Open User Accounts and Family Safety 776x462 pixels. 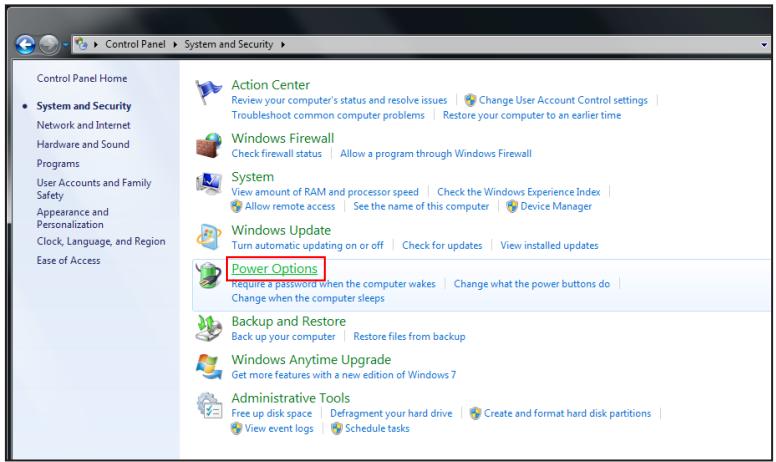coord(94,189)
